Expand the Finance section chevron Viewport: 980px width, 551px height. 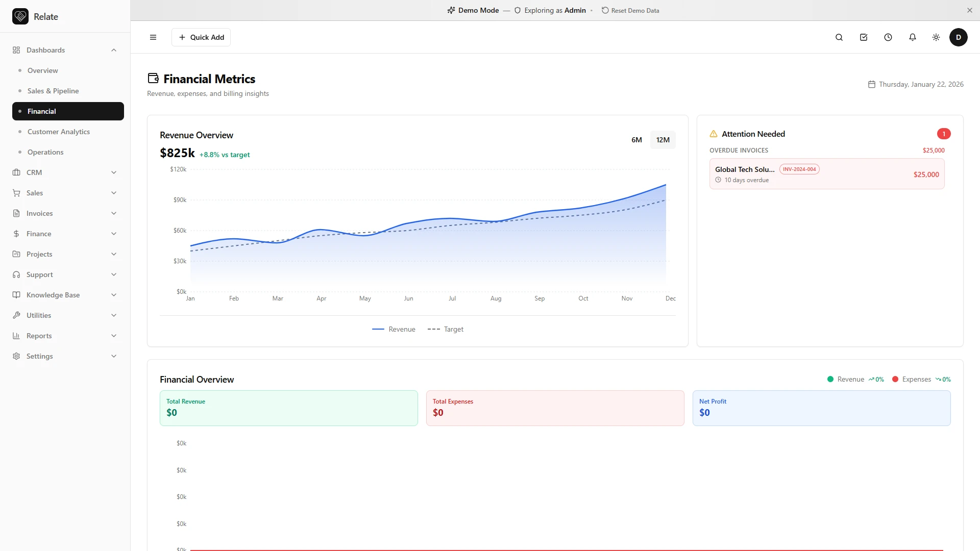click(114, 234)
